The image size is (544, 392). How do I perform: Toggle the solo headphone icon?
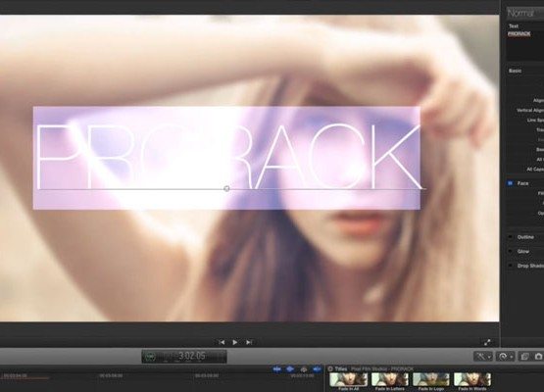click(x=304, y=369)
